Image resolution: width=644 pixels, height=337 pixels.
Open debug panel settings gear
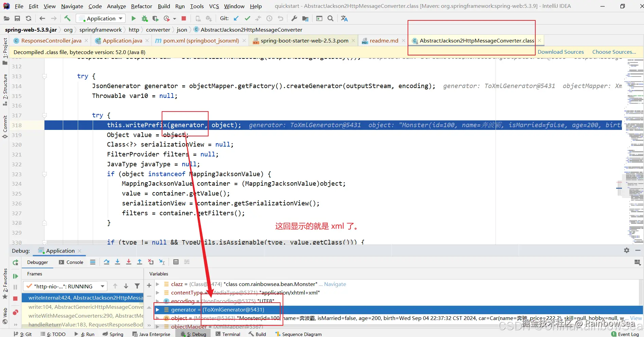(627, 250)
